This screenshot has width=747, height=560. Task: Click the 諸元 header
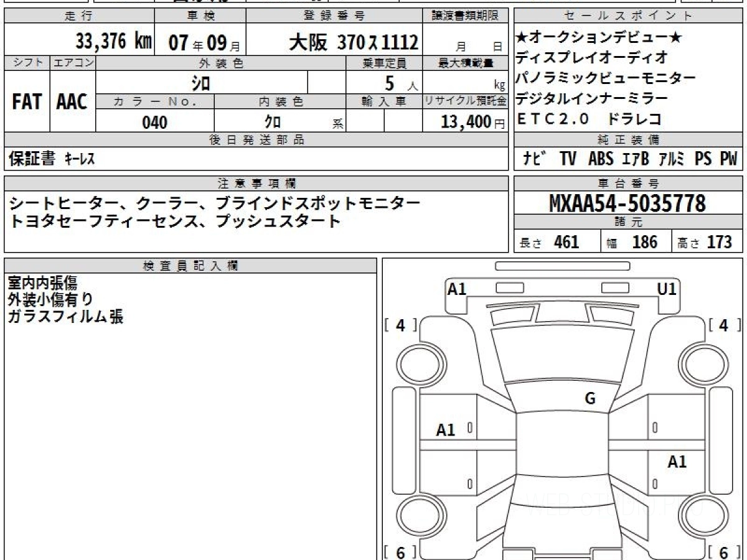[628, 223]
